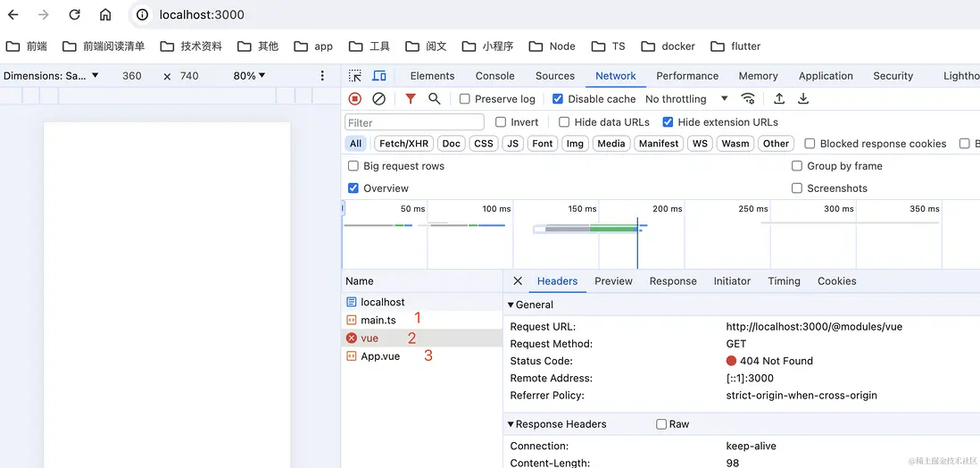Image resolution: width=980 pixels, height=468 pixels.
Task: Open the No throttling dropdown
Action: [x=686, y=99]
